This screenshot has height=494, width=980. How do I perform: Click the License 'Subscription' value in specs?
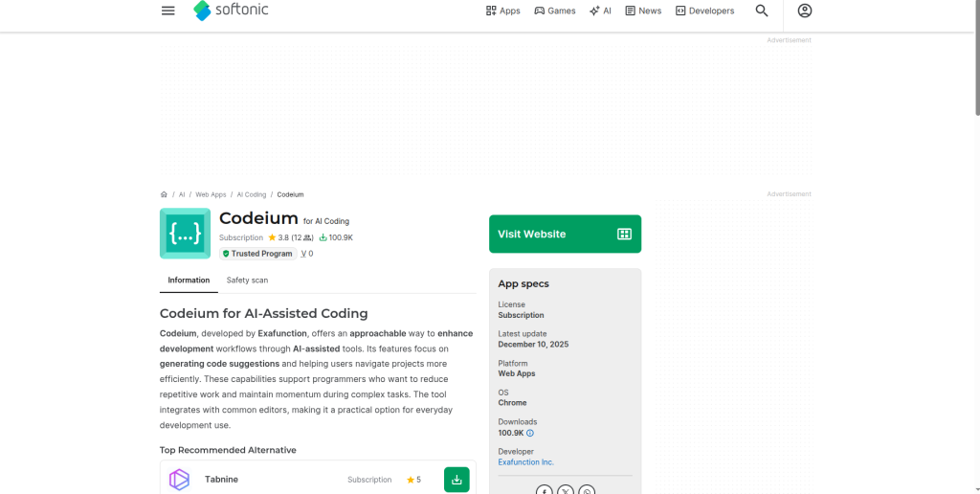tap(522, 315)
